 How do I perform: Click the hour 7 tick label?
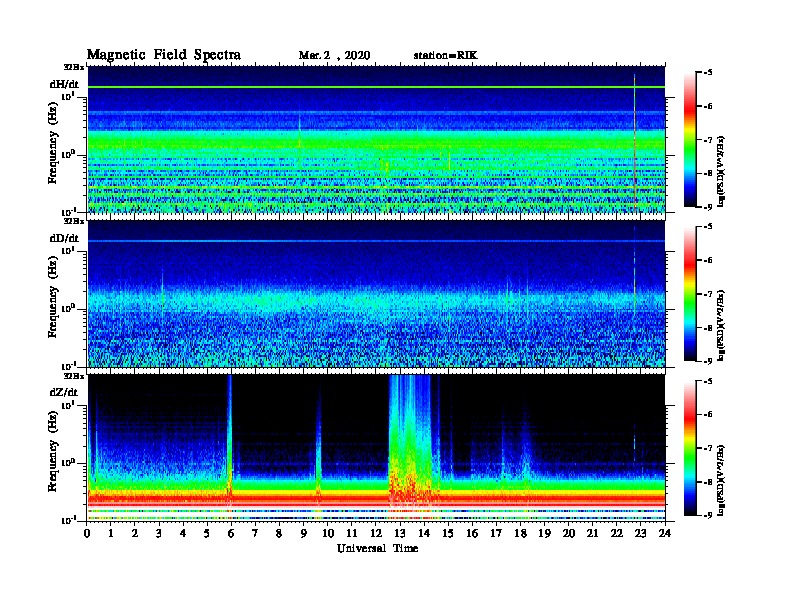[256, 534]
